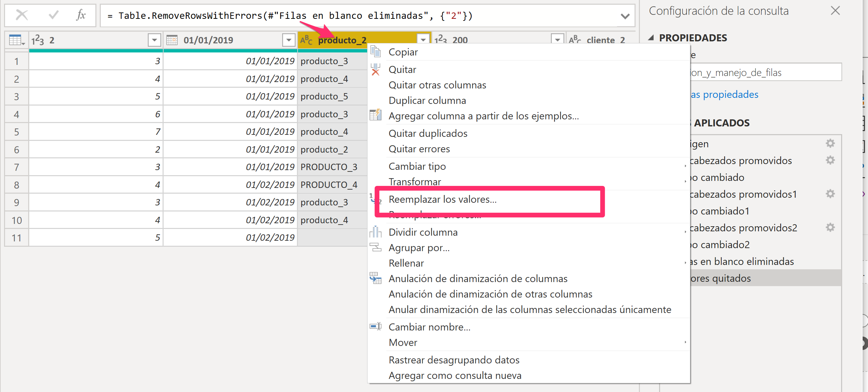The width and height of the screenshot is (868, 392).
Task: Expand the Transformar submenu
Action: 685,182
